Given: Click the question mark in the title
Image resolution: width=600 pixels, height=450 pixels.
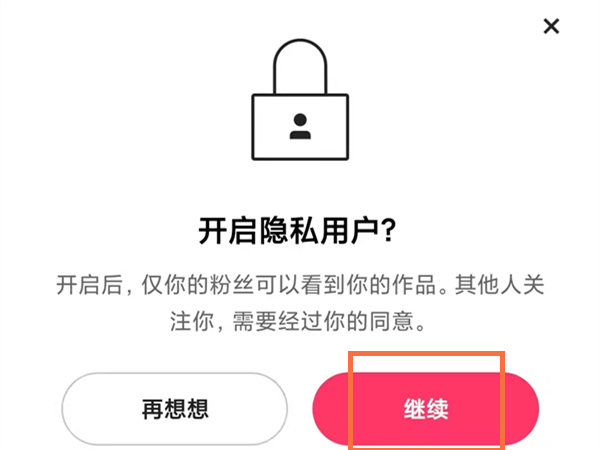Looking at the screenshot, I should [x=388, y=230].
